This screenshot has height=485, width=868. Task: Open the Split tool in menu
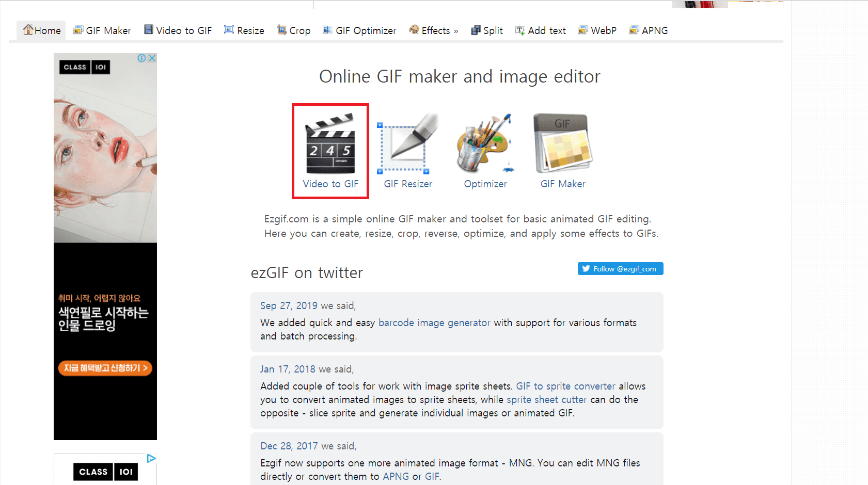487,30
